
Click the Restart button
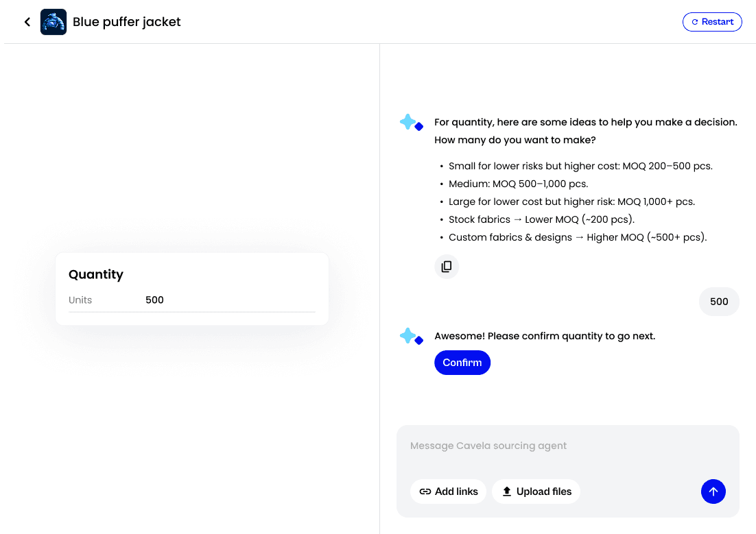(712, 22)
